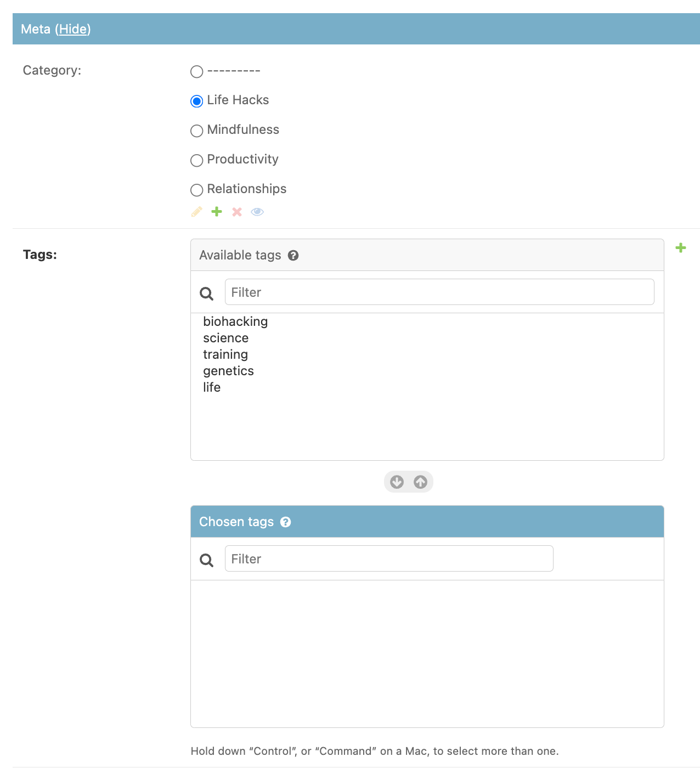Open the Available tags help icon
Image resolution: width=700 pixels, height=768 pixels.
click(293, 255)
